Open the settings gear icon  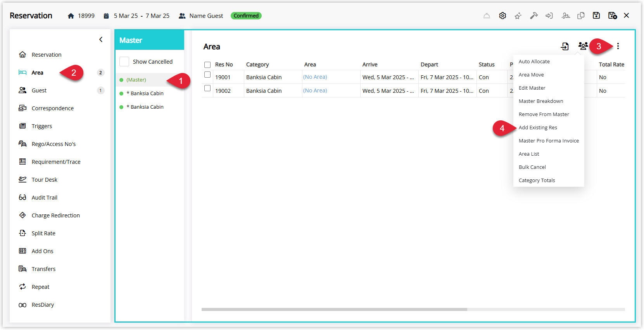point(502,16)
